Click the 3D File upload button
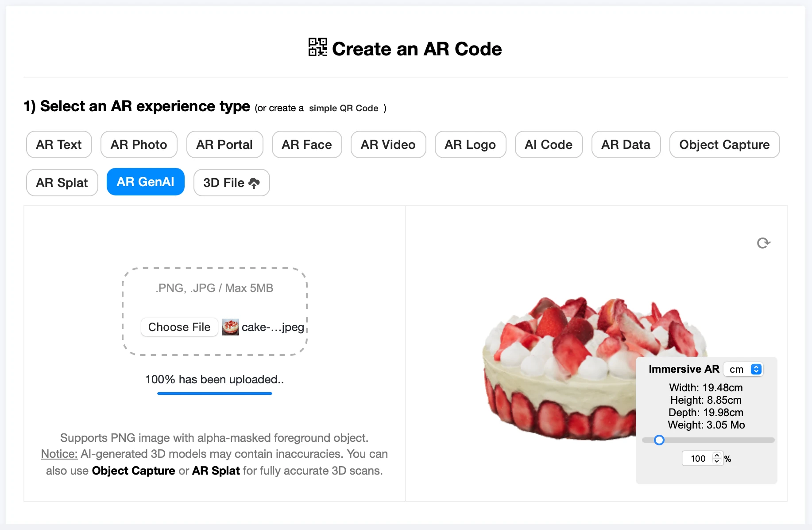The height and width of the screenshot is (530, 812). coord(231,183)
